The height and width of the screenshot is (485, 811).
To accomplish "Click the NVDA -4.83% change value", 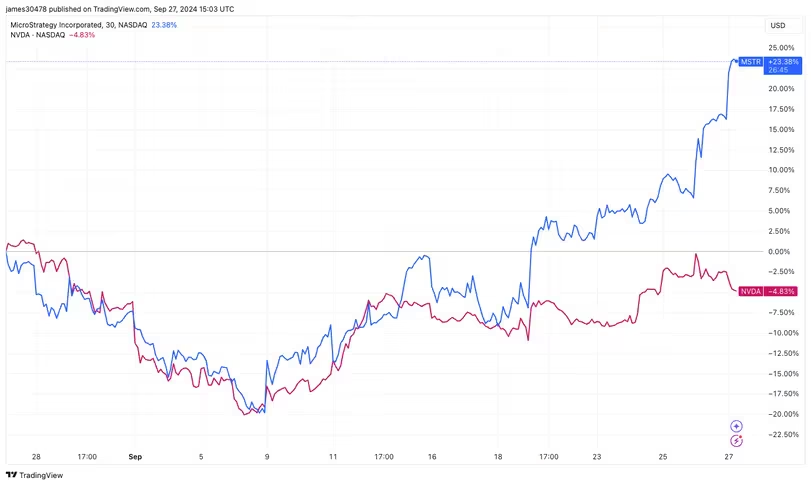I will (81, 35).
